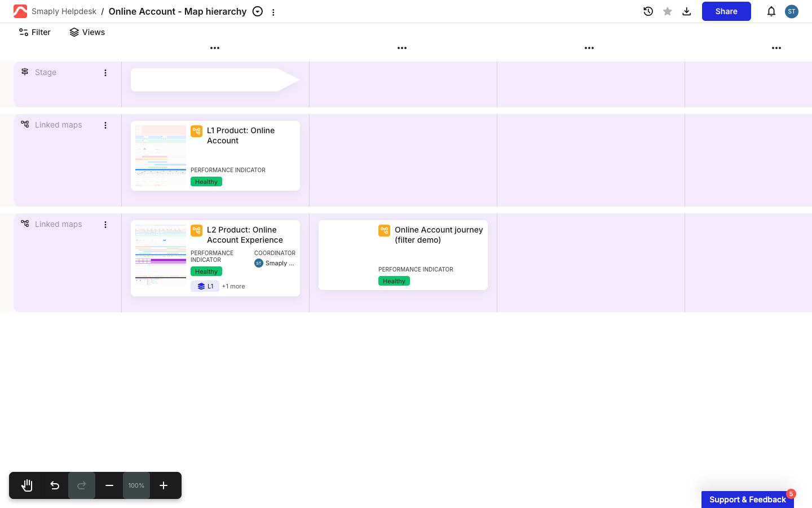
Task: Open the Views menu
Action: 87,32
